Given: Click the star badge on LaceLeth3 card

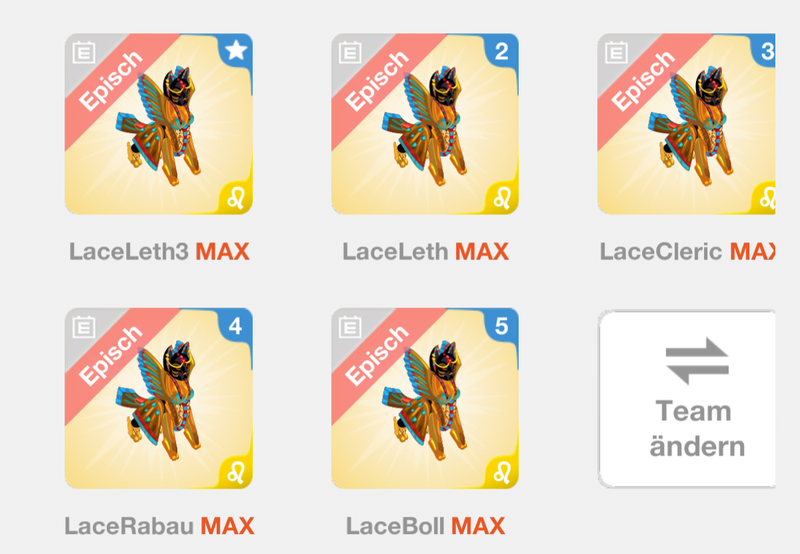Looking at the screenshot, I should coord(236,51).
